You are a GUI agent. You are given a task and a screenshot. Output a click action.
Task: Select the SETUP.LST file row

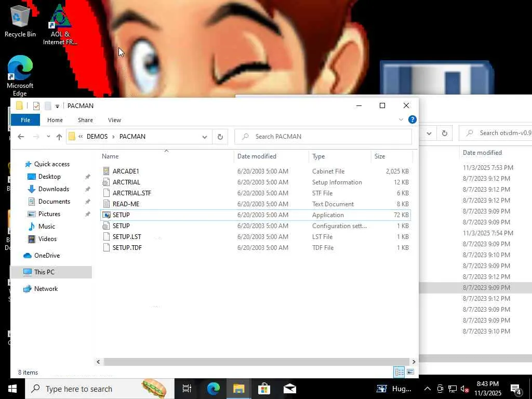point(256,237)
